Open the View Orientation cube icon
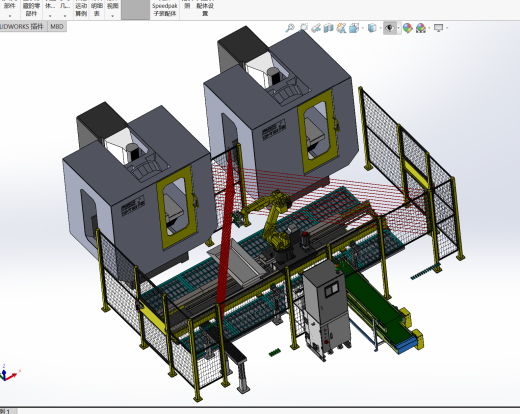This screenshot has width=520, height=414. (354, 28)
